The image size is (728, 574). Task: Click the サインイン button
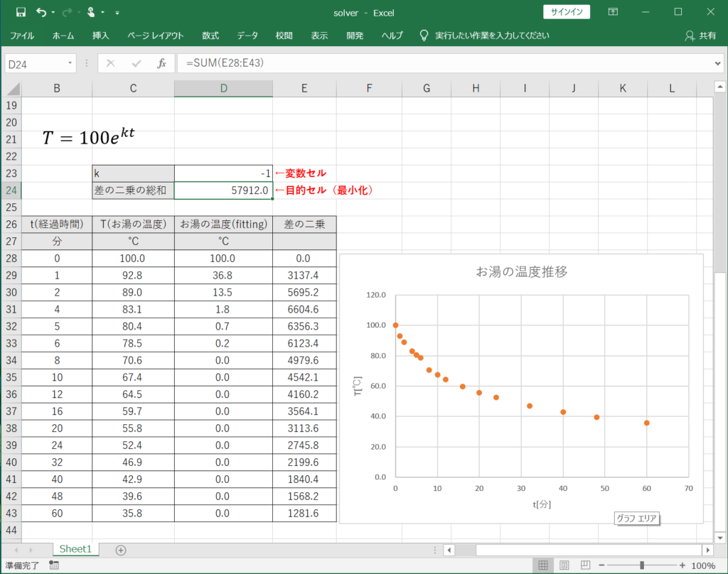tap(567, 12)
